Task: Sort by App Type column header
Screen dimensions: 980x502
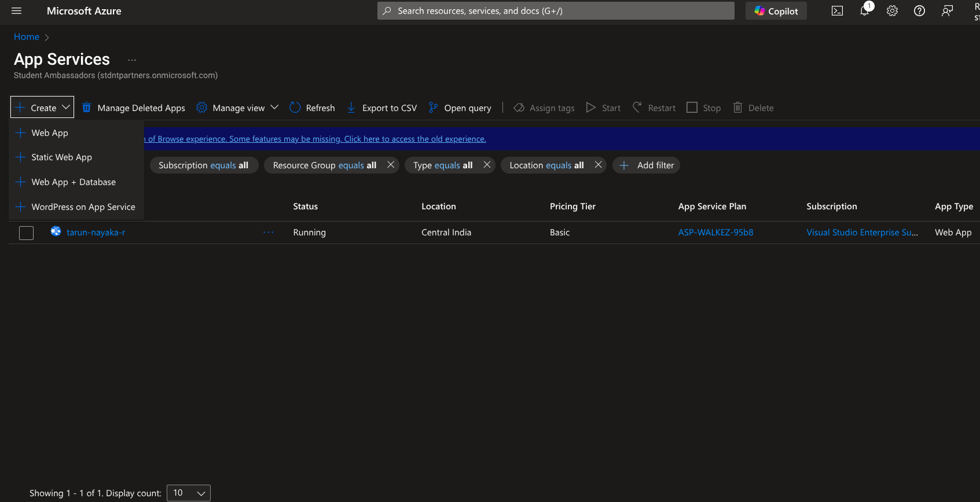Action: point(954,206)
